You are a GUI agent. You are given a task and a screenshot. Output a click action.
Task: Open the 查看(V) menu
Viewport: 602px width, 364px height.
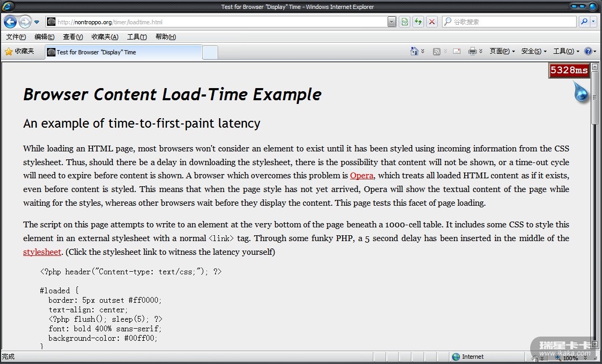coord(73,37)
